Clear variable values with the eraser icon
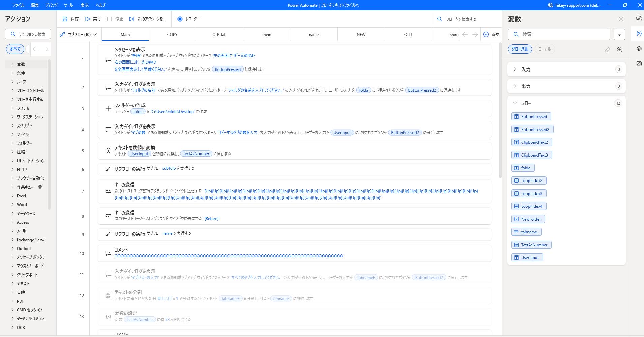644x337 pixels. click(x=607, y=50)
